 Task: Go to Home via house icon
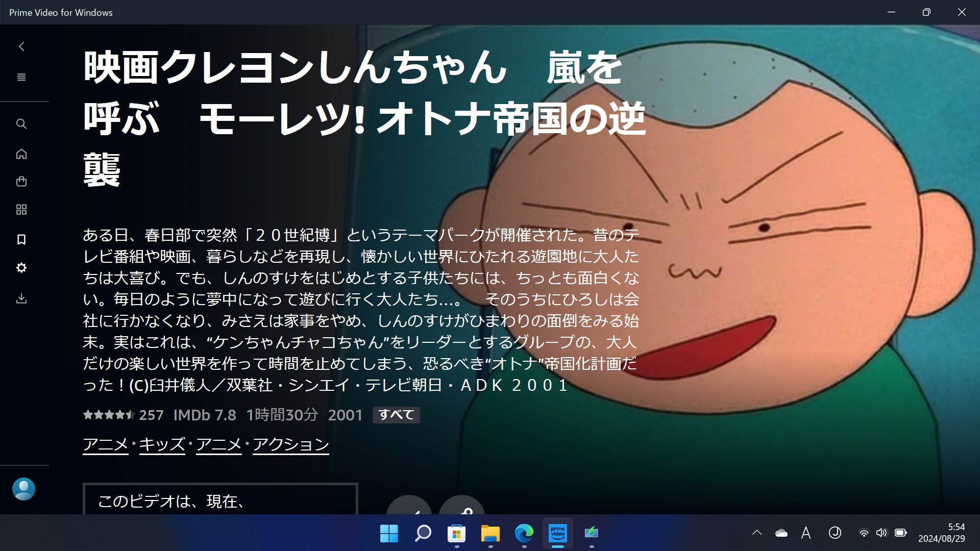21,154
